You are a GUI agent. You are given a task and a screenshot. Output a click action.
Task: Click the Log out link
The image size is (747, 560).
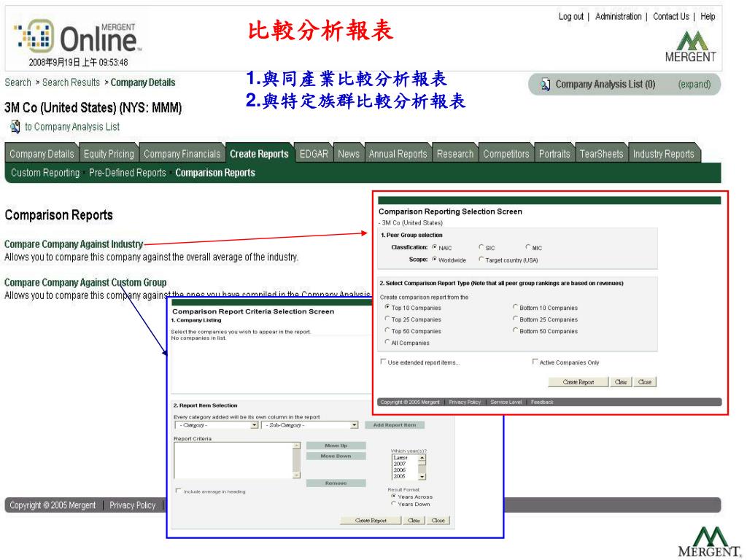570,17
